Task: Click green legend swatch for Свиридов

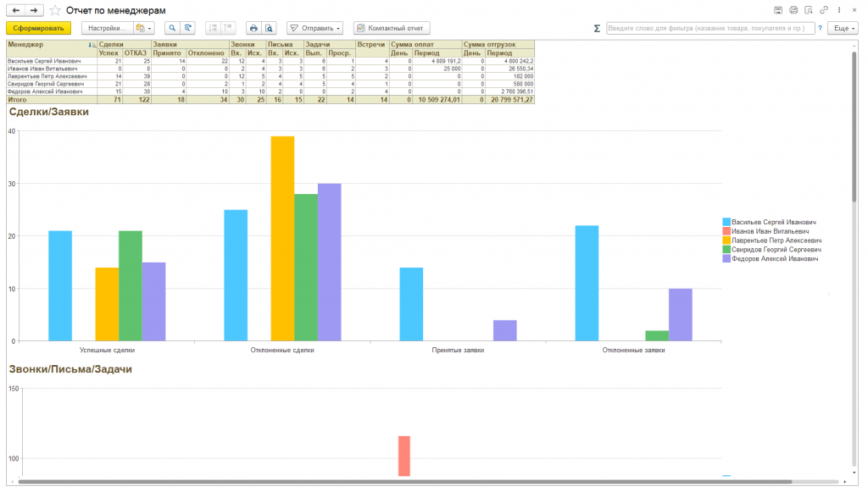Action: (x=726, y=249)
